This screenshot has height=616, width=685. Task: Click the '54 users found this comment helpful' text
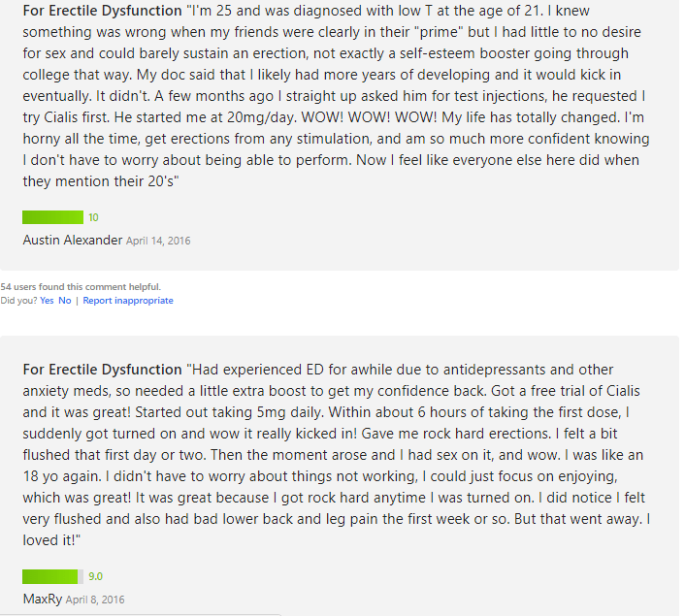[x=81, y=287]
